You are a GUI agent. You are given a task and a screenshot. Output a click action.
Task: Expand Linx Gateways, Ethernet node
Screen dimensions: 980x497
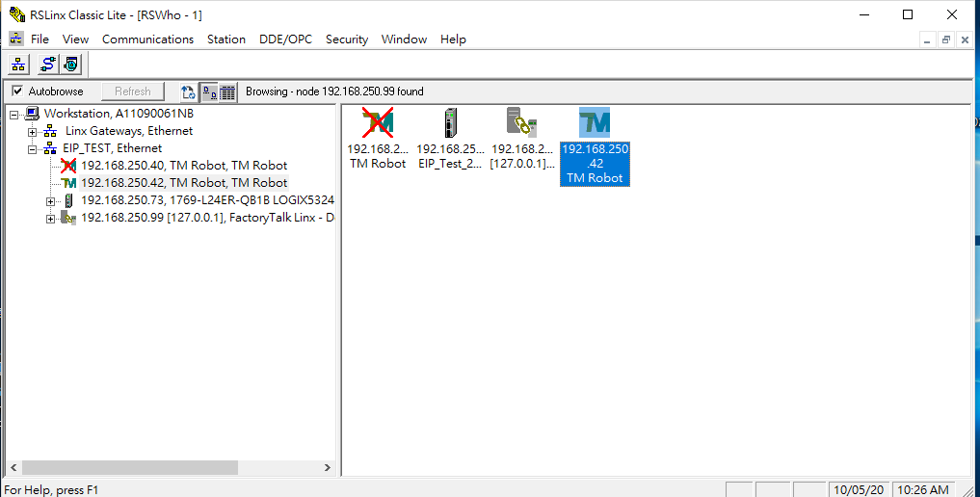33,132
